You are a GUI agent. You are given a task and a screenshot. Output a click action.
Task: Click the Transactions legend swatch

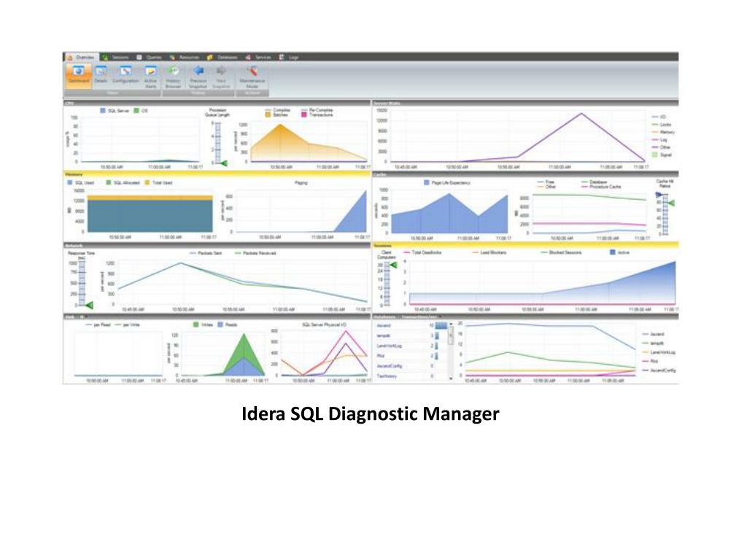[304, 114]
